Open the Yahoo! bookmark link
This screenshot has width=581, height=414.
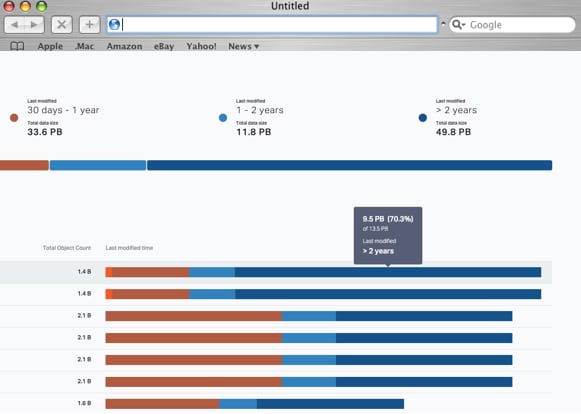click(x=201, y=46)
